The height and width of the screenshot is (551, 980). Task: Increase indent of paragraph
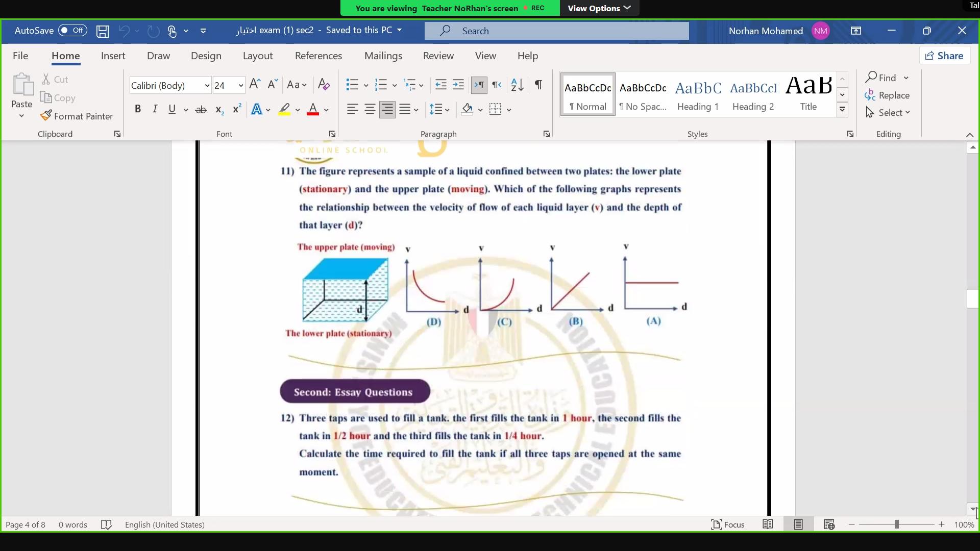pos(458,85)
